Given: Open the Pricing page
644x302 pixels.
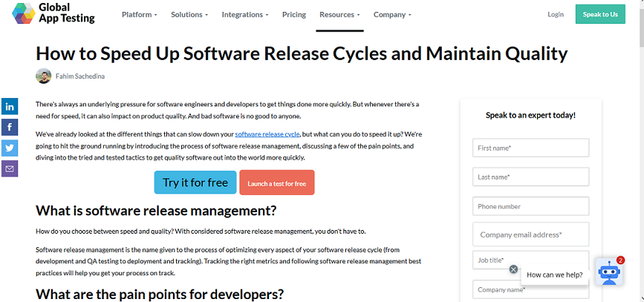Looking at the screenshot, I should point(294,14).
